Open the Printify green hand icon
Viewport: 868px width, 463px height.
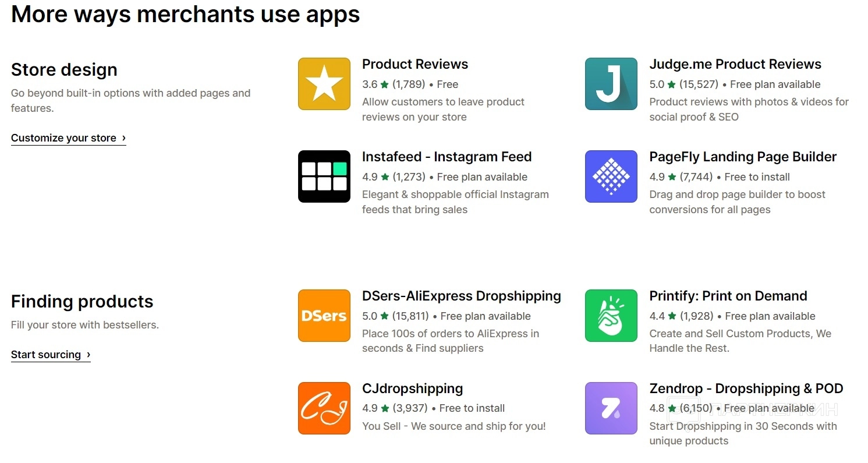[611, 316]
